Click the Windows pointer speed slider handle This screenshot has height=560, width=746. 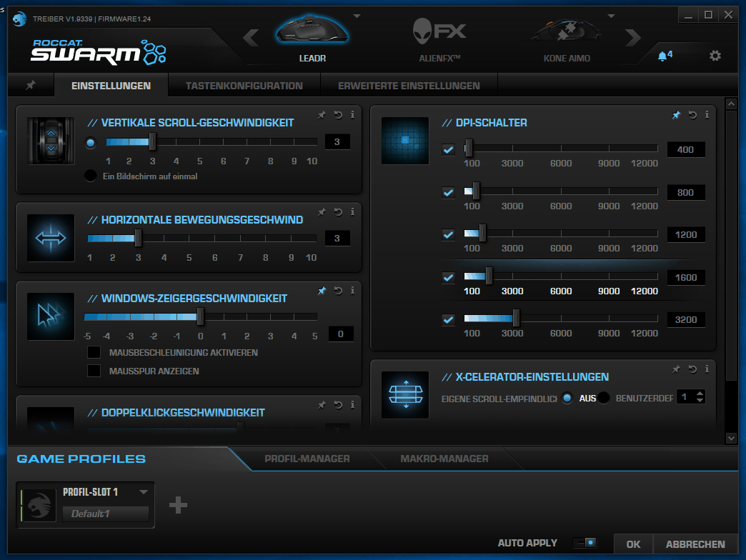[200, 316]
